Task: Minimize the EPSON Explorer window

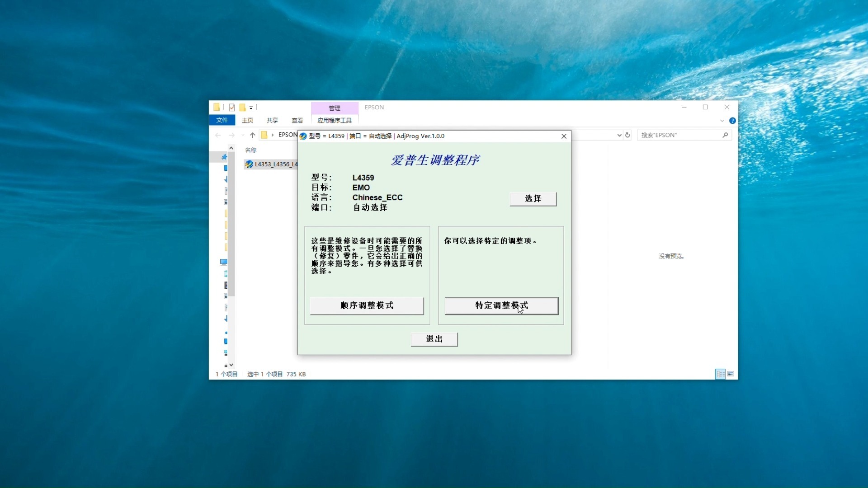Action: [x=684, y=107]
